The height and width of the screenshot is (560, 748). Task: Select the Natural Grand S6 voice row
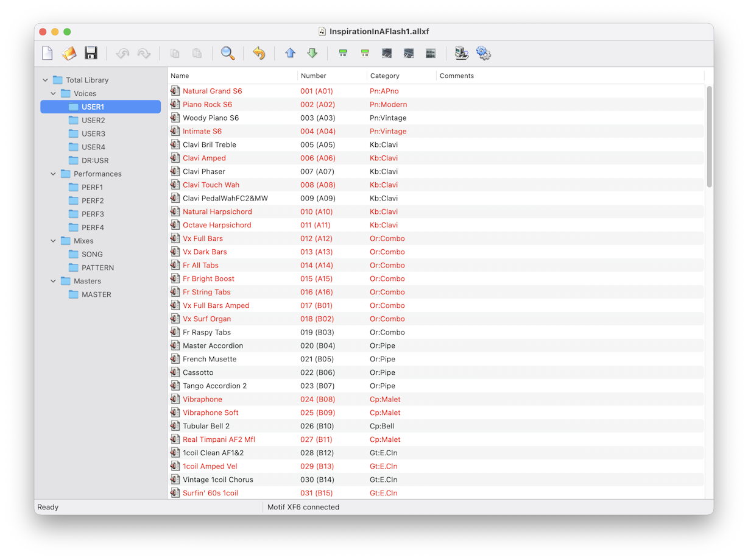click(x=212, y=91)
